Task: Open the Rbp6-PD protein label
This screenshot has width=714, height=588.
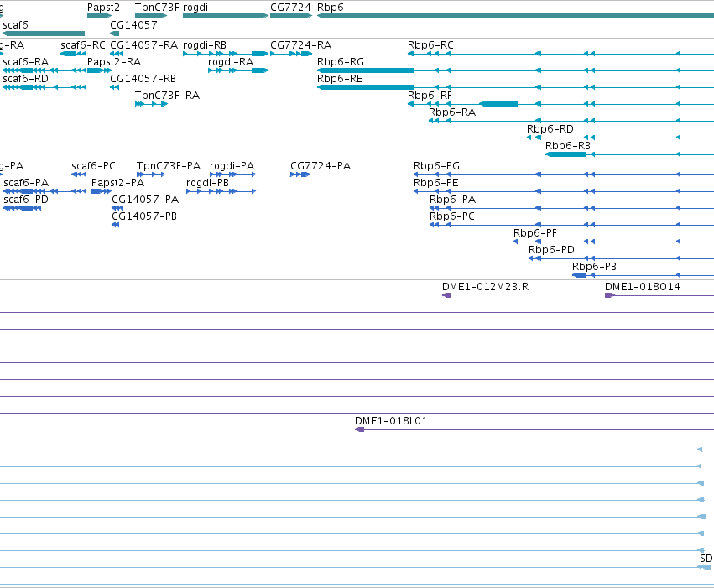Action: click(x=551, y=250)
